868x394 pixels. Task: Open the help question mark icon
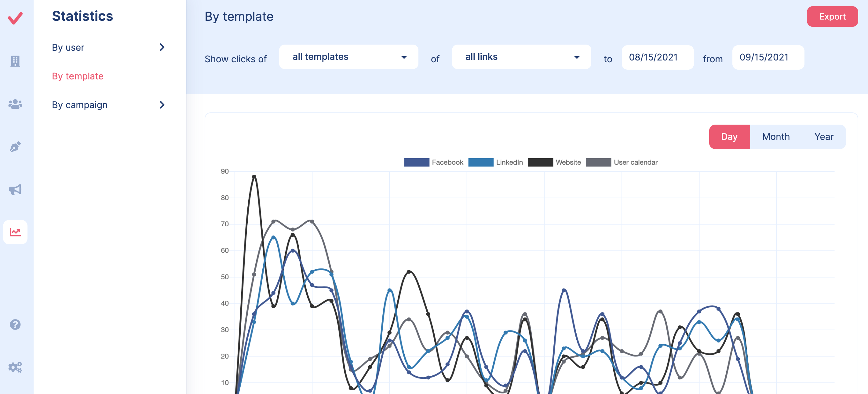click(15, 324)
